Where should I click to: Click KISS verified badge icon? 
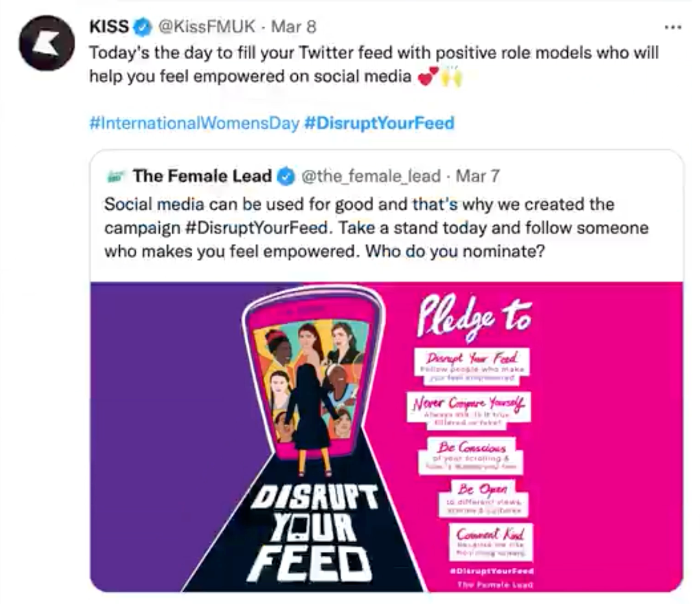(x=142, y=27)
